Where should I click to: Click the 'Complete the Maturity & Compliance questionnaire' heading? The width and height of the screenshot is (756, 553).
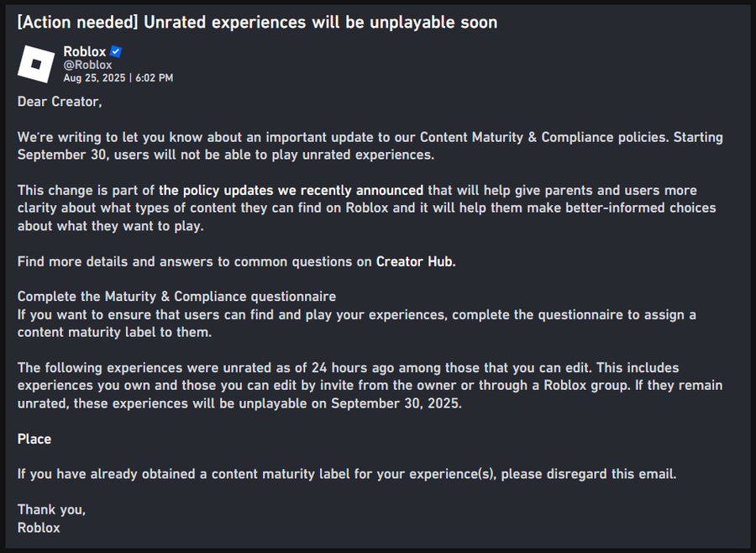[177, 297]
